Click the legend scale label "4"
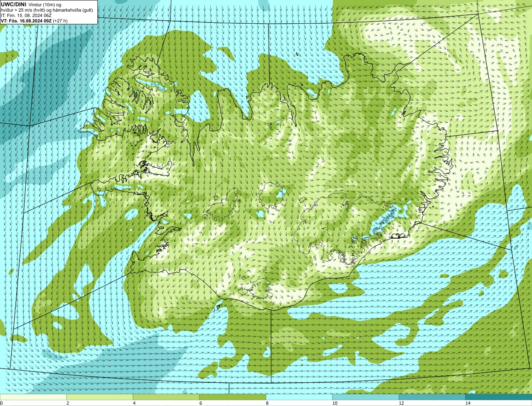 134,403
